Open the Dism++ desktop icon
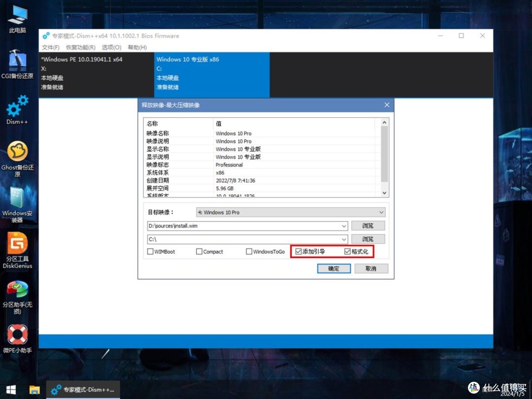This screenshot has width=532, height=399. [x=17, y=109]
